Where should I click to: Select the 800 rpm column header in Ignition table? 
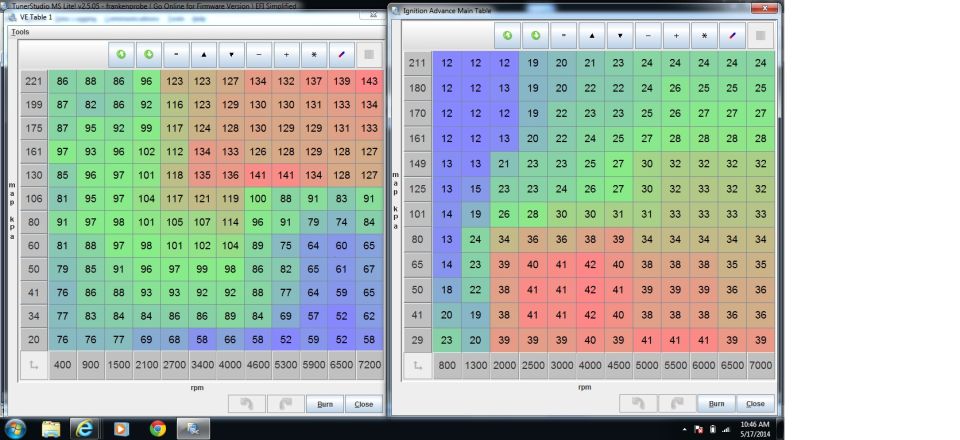click(x=447, y=365)
